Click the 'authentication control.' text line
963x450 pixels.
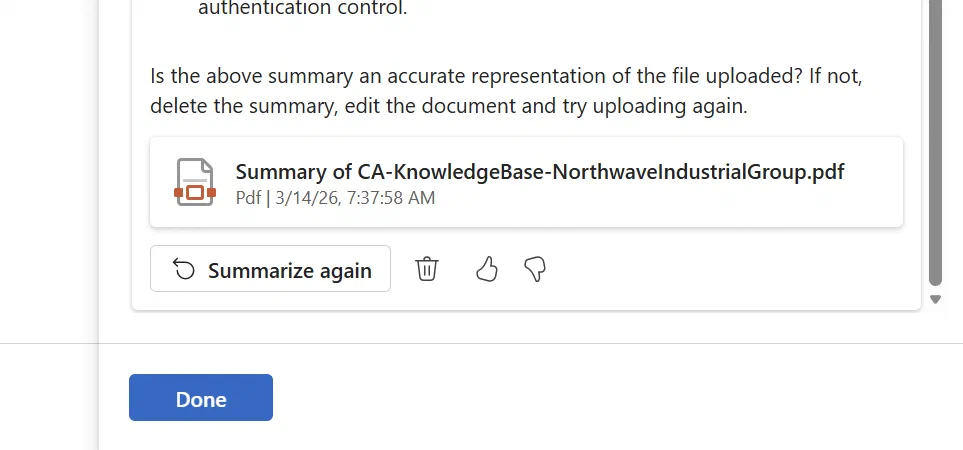point(303,9)
